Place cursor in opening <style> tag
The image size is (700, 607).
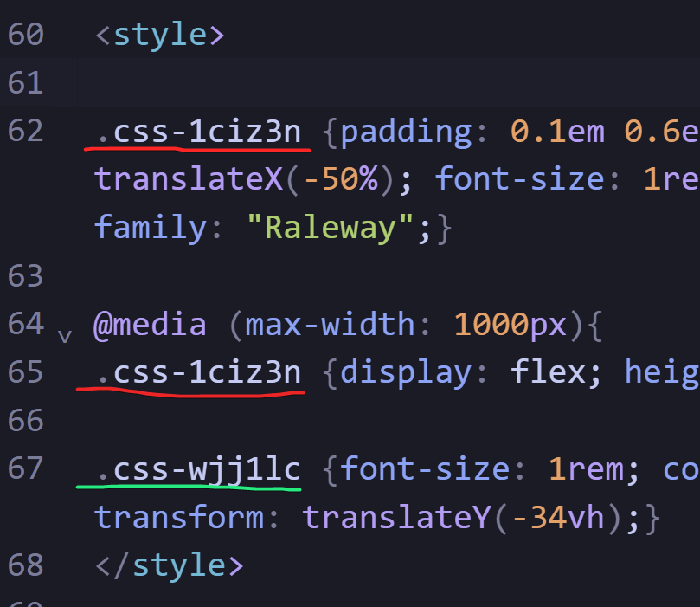click(159, 36)
